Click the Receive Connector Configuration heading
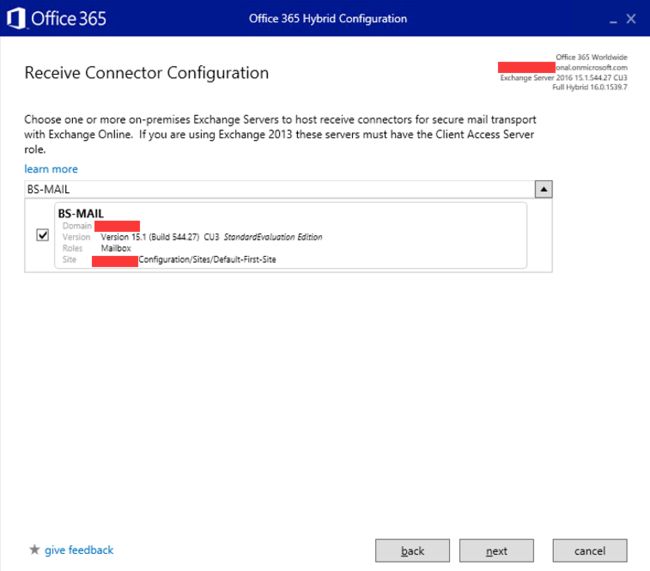Screen dimensions: 650x571 point(146,73)
